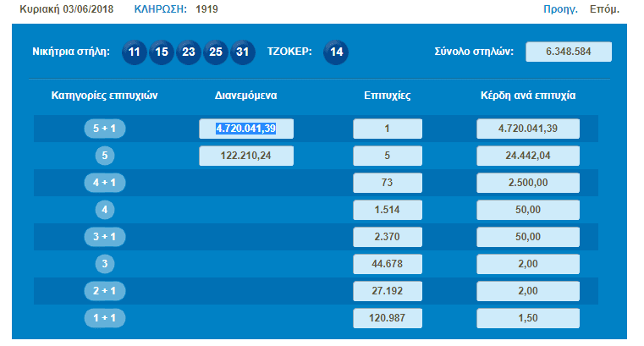Viewport: 644px width, 346px height.
Task: Go to next draw via Επόμ. link
Action: [604, 10]
